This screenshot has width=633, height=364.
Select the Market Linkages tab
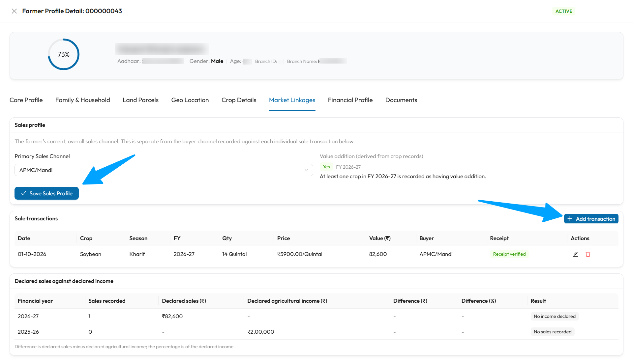coord(292,100)
